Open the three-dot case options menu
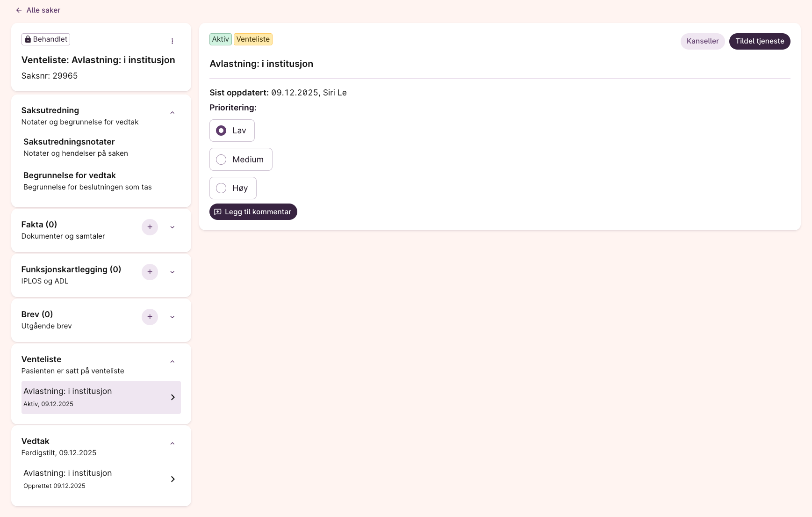812x517 pixels. pos(172,41)
